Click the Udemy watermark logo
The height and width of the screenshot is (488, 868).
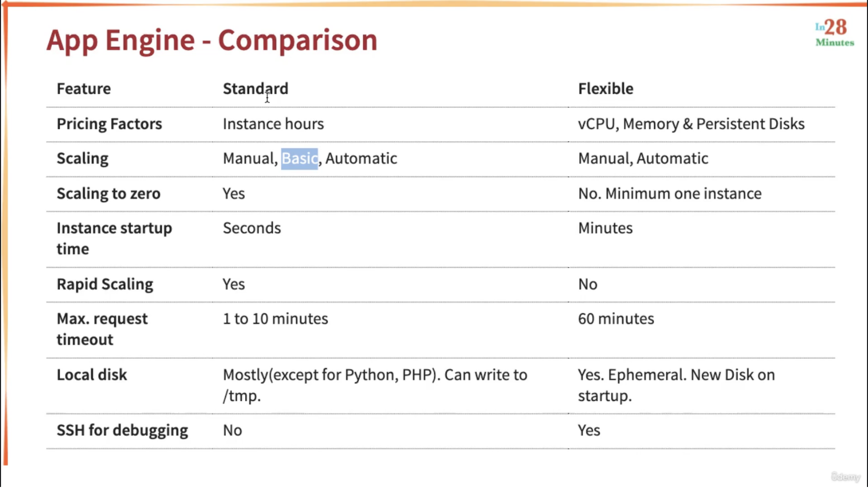pyautogui.click(x=846, y=477)
